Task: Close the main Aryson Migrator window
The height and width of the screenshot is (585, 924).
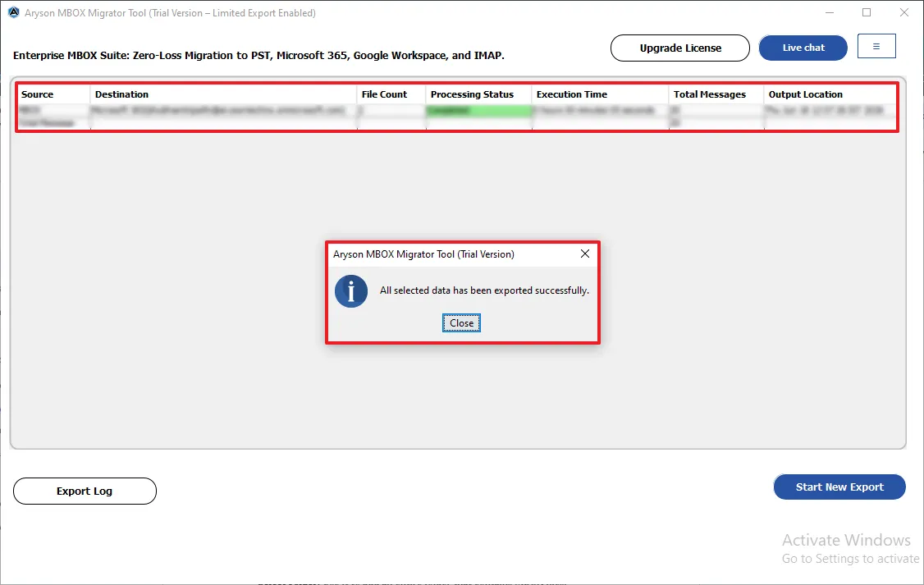Action: tap(904, 12)
